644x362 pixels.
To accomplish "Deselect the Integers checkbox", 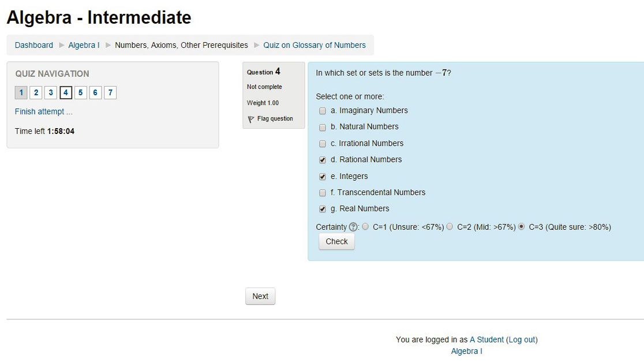I will point(322,176).
